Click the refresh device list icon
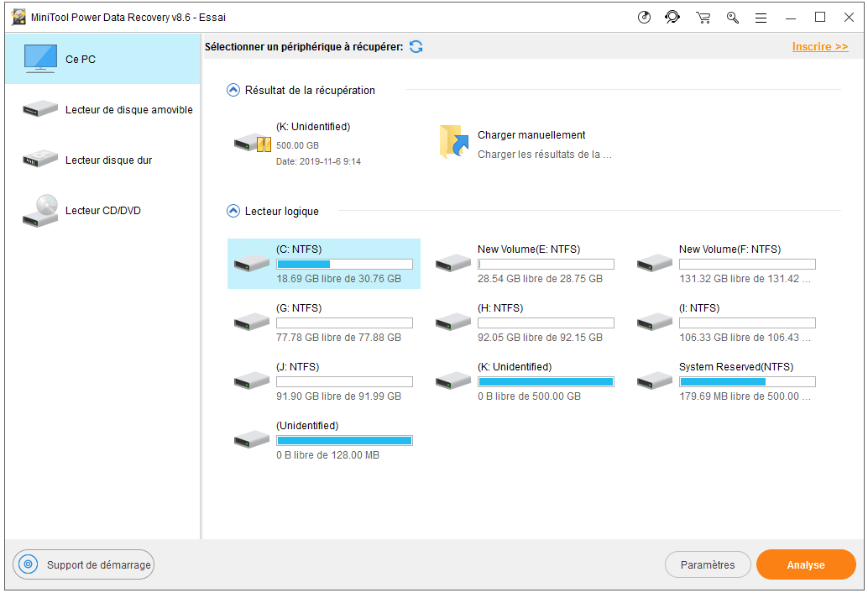Screen dimensions: 868x593 416,46
